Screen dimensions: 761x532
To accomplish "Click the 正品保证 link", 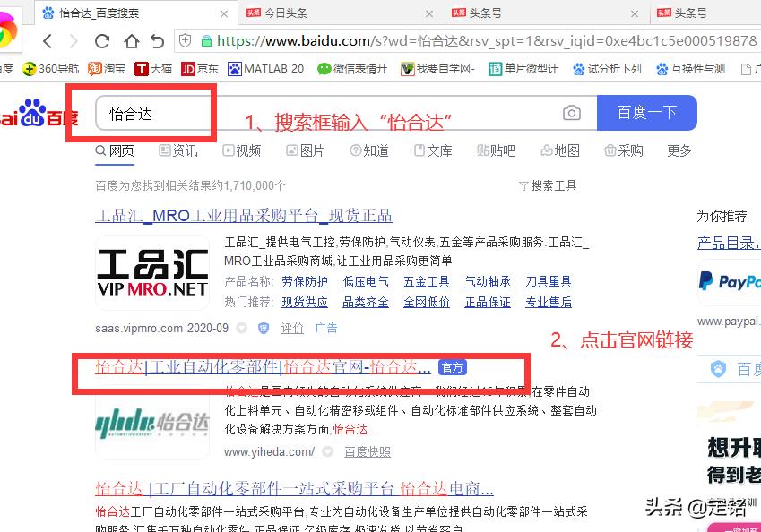I will [488, 303].
